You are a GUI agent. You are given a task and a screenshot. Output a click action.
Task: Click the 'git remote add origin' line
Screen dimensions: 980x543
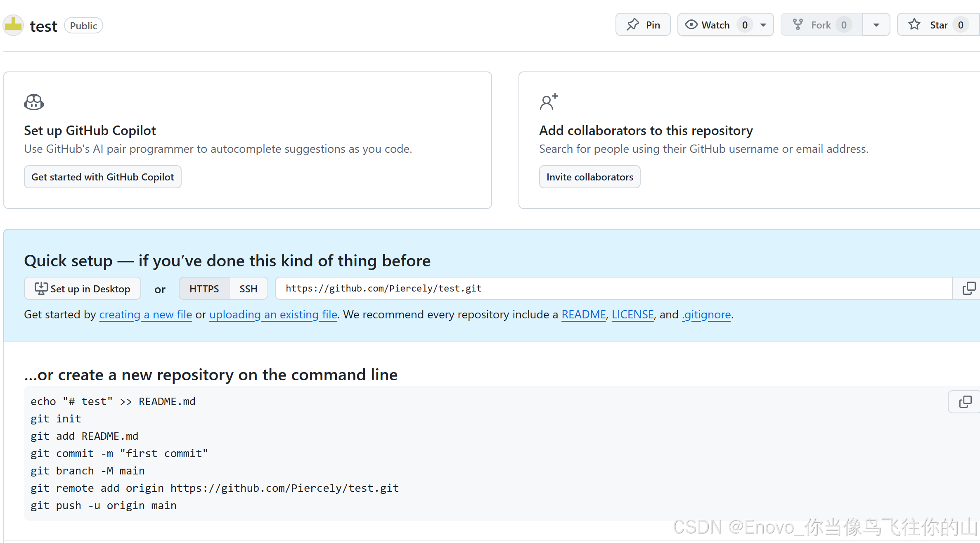coord(215,488)
